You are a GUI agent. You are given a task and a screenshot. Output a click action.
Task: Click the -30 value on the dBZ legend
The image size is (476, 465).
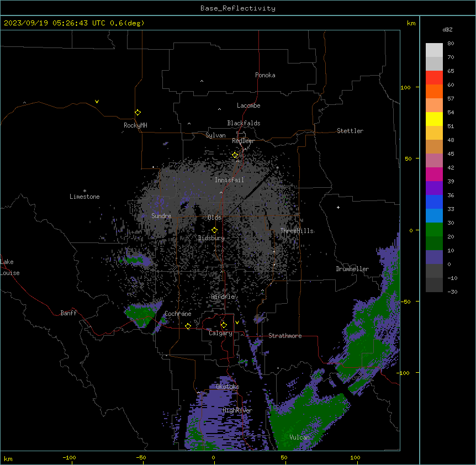[x=452, y=292]
